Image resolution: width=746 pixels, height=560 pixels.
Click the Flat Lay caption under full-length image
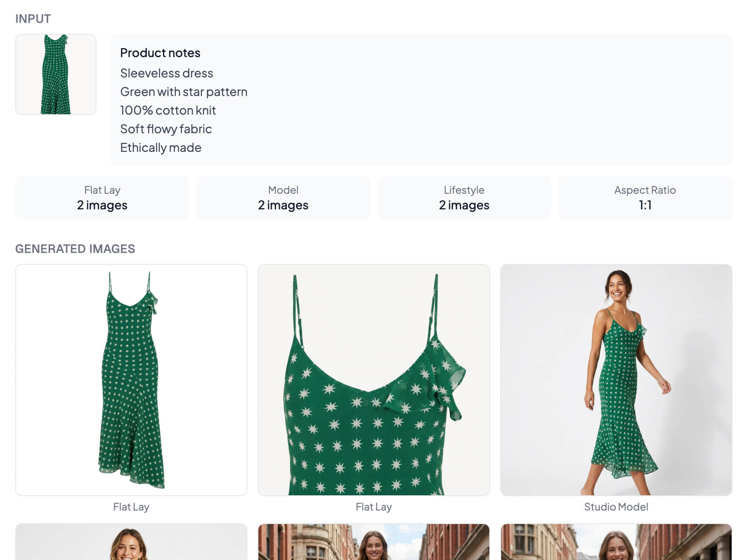[131, 507]
